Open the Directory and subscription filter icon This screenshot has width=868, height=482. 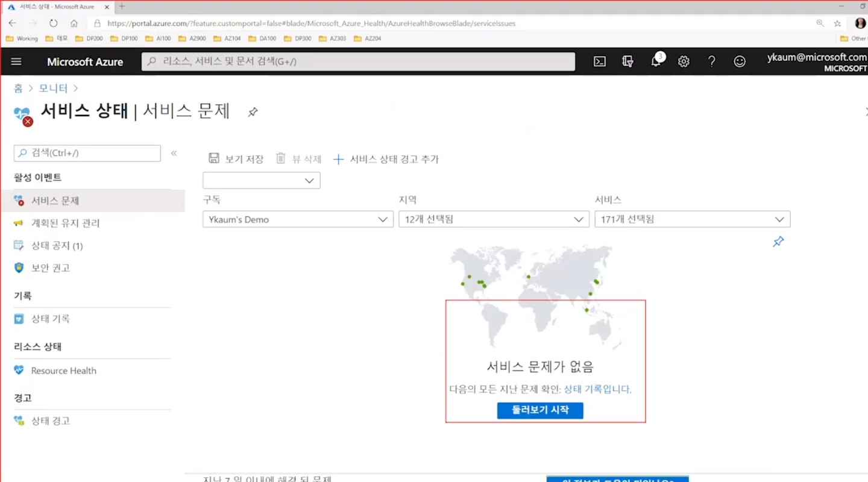(627, 61)
